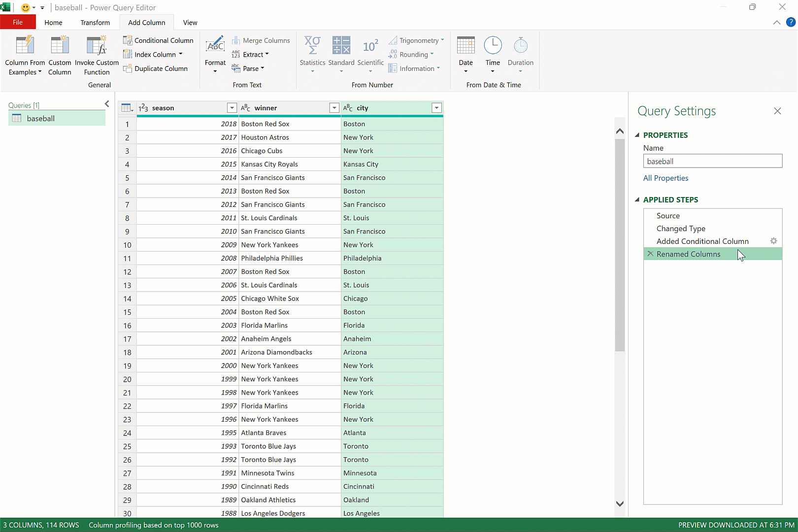Click the Duplicate Column button
The width and height of the screenshot is (798, 532).
pyautogui.click(x=155, y=68)
